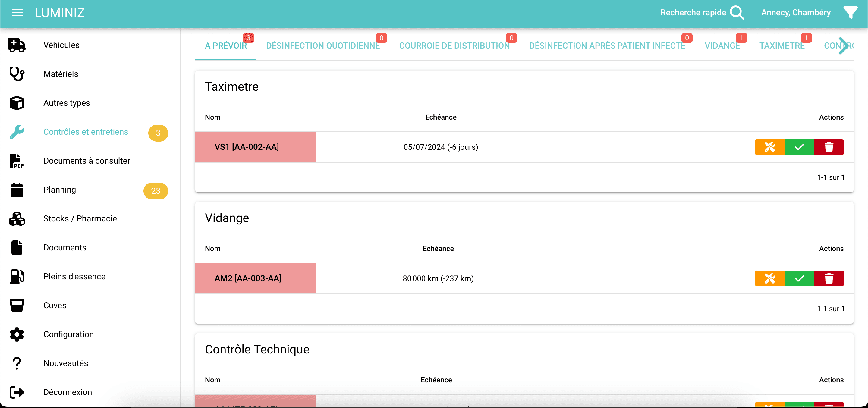The width and height of the screenshot is (868, 408).
Task: Open Planning via the calendar icon
Action: click(x=16, y=190)
